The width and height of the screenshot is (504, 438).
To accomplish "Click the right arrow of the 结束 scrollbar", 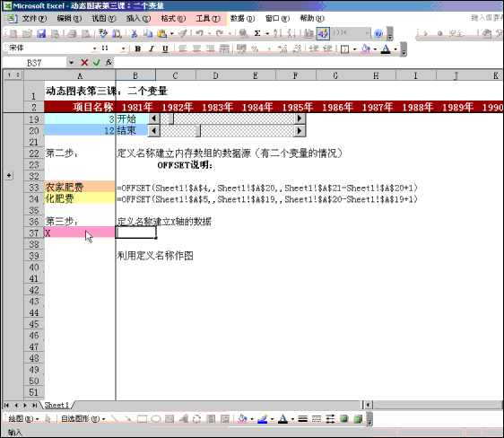I will pyautogui.click(x=300, y=130).
